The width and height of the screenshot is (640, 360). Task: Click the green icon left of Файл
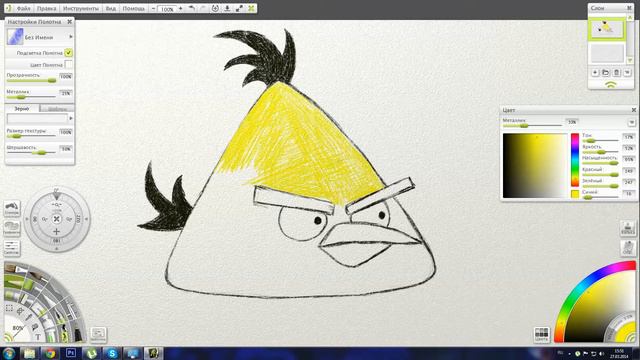(9, 8)
